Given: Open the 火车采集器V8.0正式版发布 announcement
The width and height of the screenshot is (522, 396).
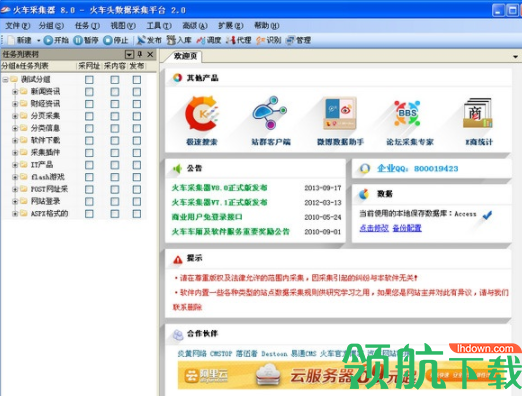Looking at the screenshot, I should (219, 188).
